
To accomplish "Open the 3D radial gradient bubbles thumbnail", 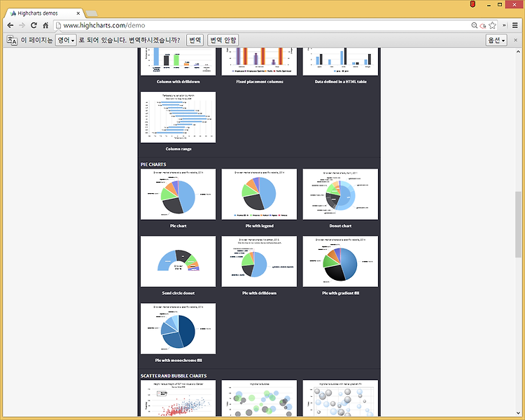I will tap(340, 398).
